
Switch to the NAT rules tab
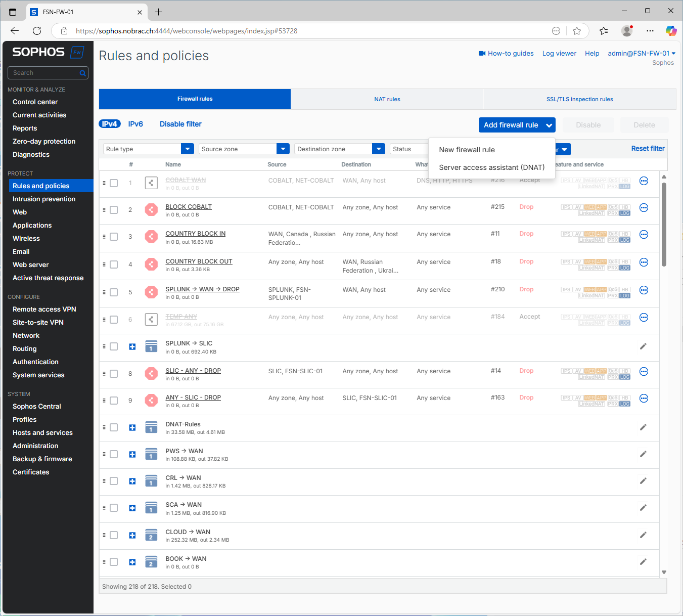coord(387,99)
